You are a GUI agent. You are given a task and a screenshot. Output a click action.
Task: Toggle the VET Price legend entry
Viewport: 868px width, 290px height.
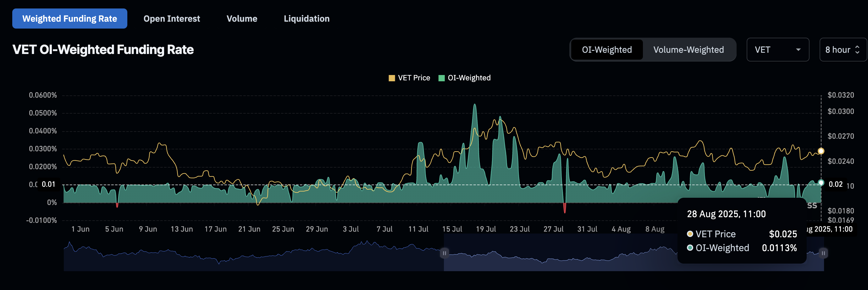(409, 78)
